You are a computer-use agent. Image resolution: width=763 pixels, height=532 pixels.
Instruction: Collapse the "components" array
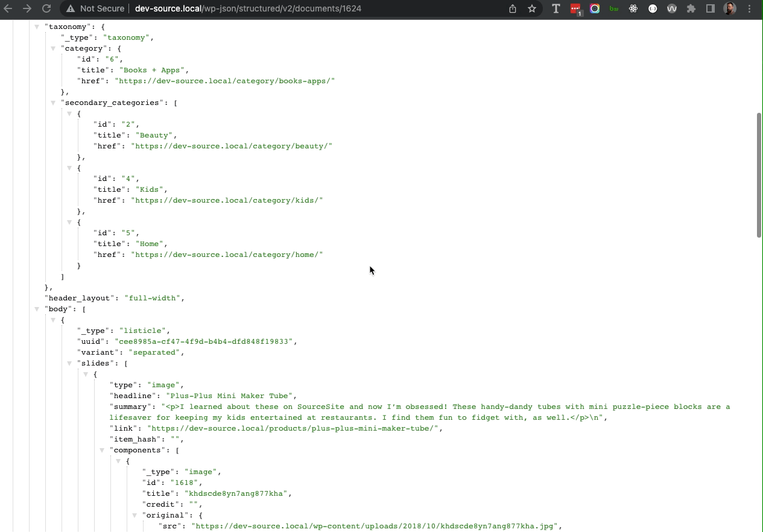point(102,450)
